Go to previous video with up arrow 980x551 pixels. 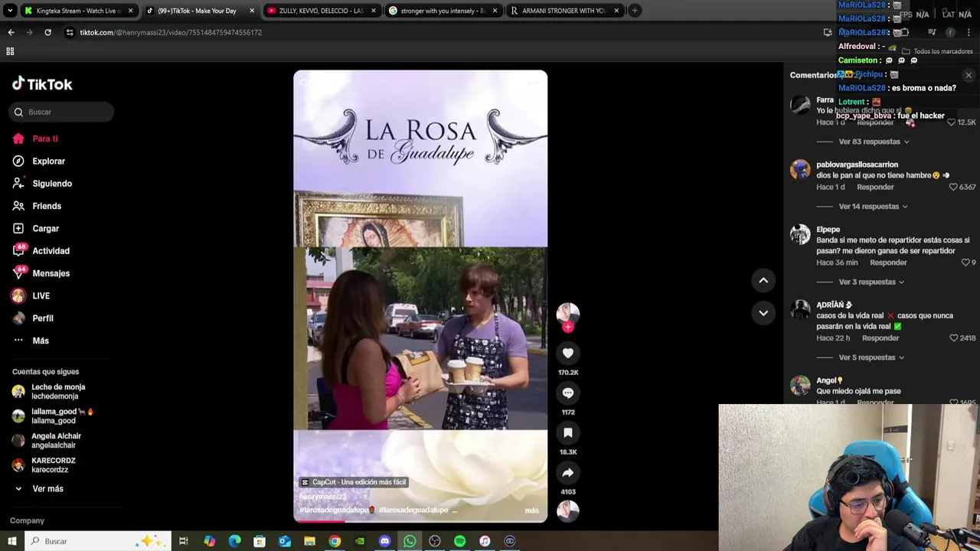coord(763,280)
